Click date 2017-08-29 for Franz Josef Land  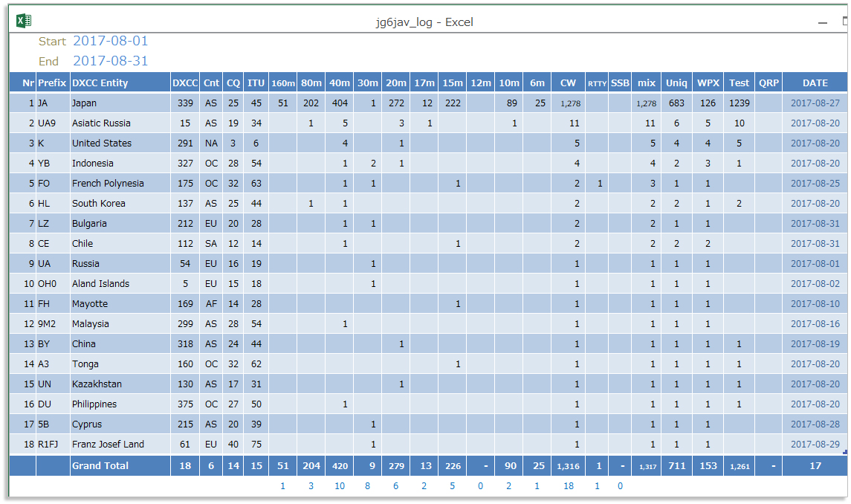(x=815, y=445)
